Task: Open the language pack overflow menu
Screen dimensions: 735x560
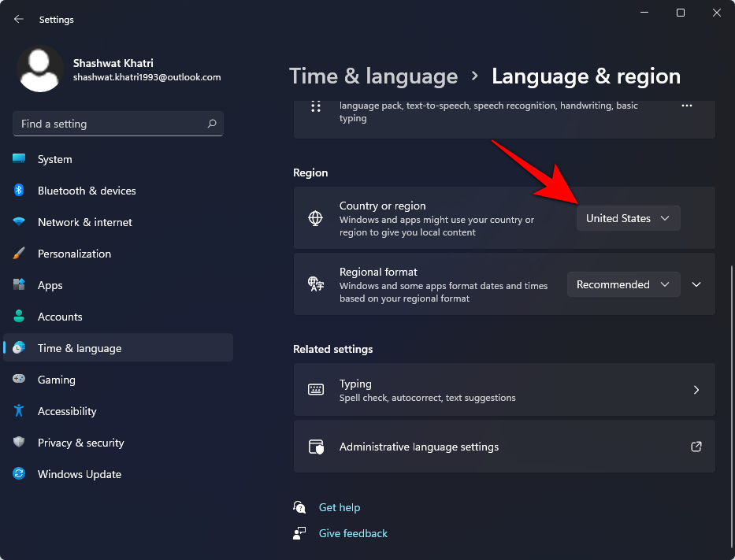Action: click(686, 105)
